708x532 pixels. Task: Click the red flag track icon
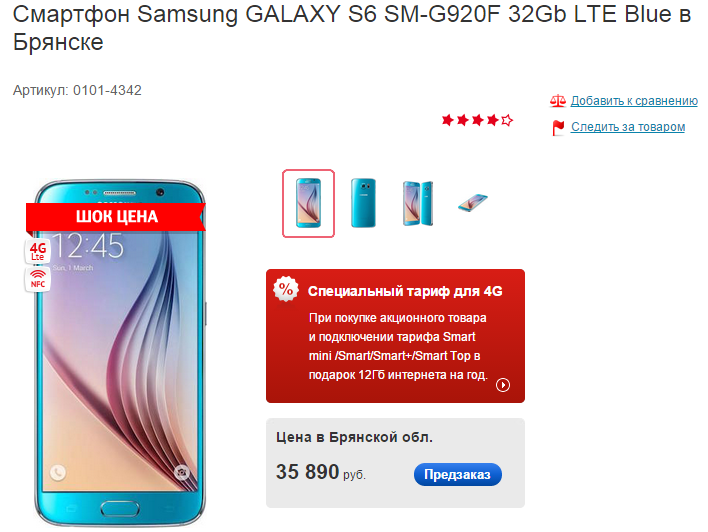(558, 127)
